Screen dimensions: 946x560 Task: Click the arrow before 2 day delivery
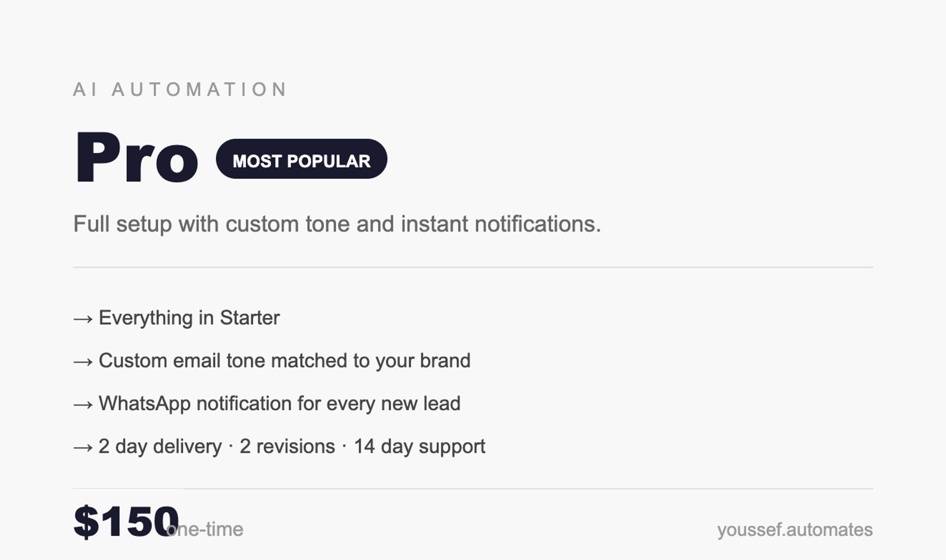tap(83, 447)
